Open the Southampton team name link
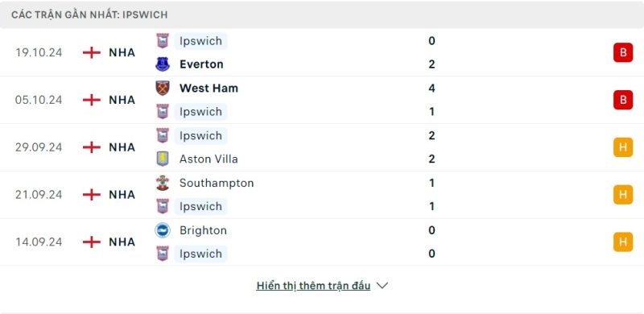The height and width of the screenshot is (314, 644). point(217,183)
